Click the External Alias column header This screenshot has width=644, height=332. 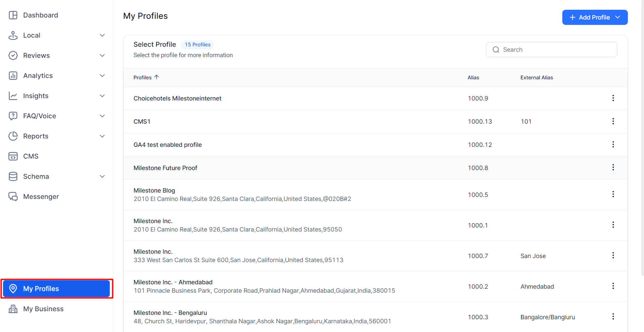(536, 78)
